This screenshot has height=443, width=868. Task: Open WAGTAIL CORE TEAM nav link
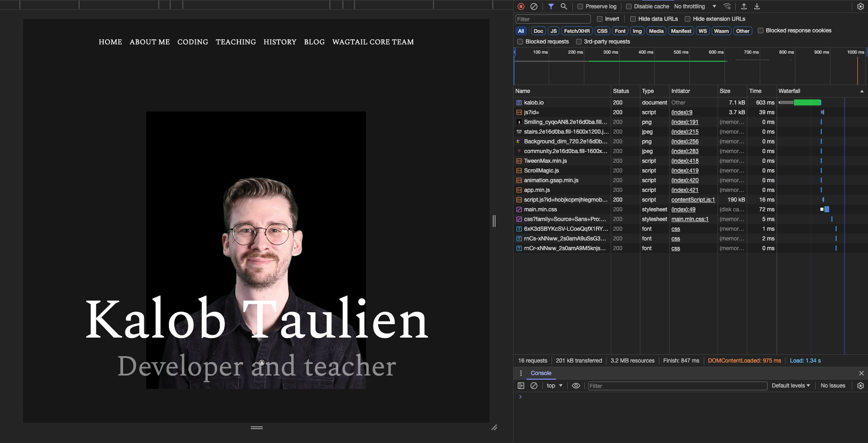pyautogui.click(x=373, y=42)
